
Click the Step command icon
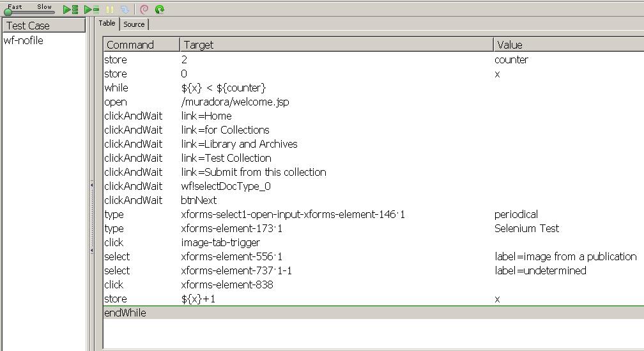click(x=125, y=10)
